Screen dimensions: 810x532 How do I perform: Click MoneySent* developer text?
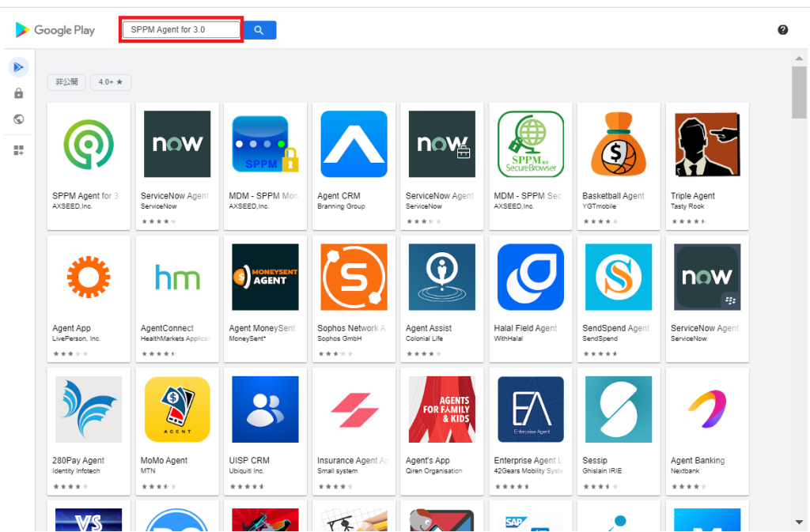click(248, 339)
